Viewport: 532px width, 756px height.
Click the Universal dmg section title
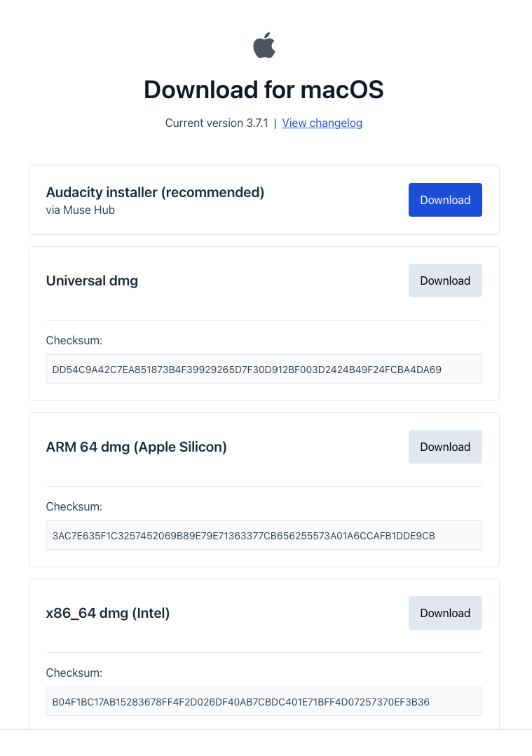[x=92, y=281]
